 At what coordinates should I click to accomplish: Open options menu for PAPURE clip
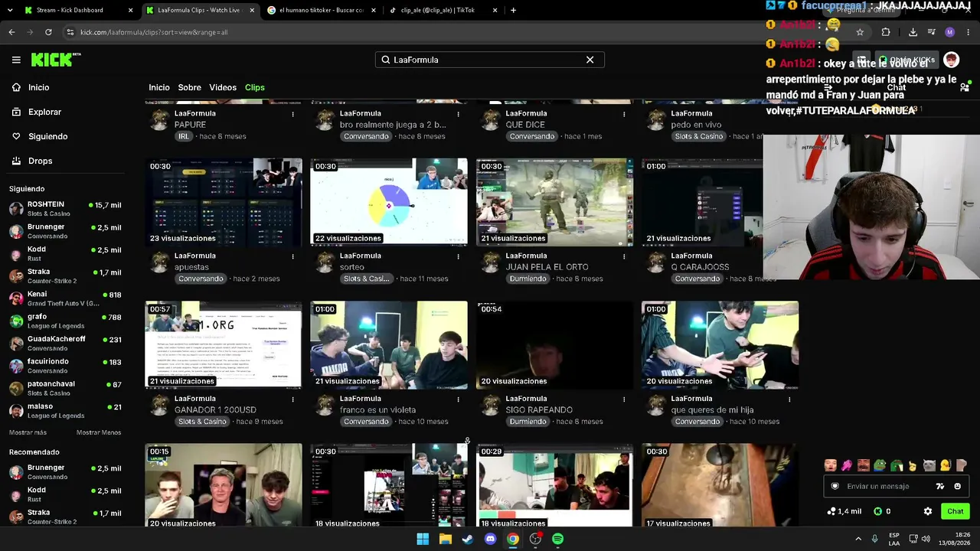click(x=292, y=114)
